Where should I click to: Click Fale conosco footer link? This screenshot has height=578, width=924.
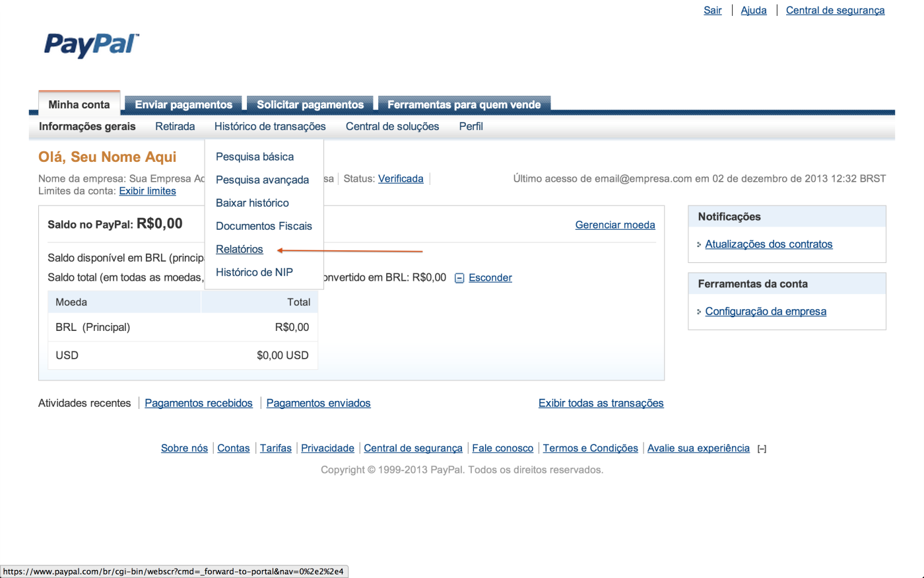(503, 448)
